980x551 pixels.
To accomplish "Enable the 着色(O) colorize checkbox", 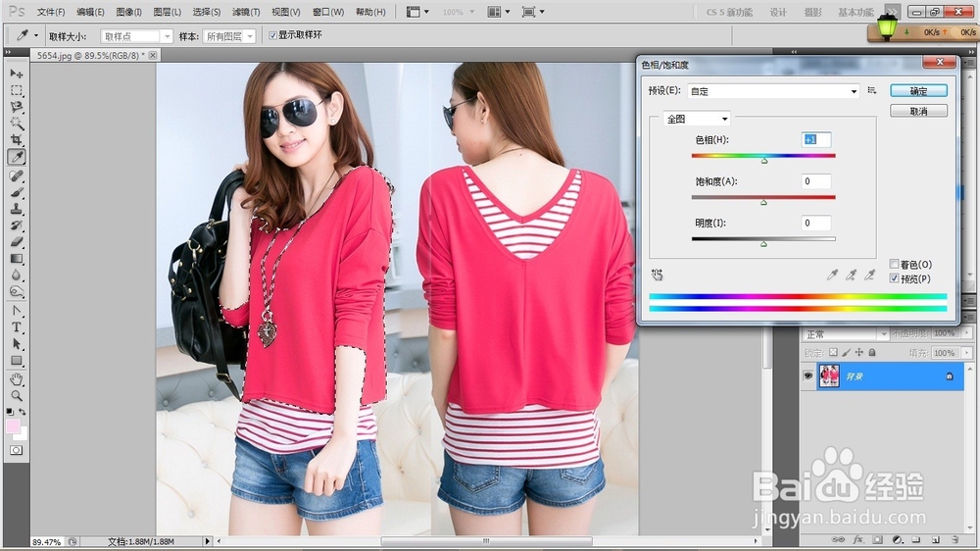I will tap(895, 264).
